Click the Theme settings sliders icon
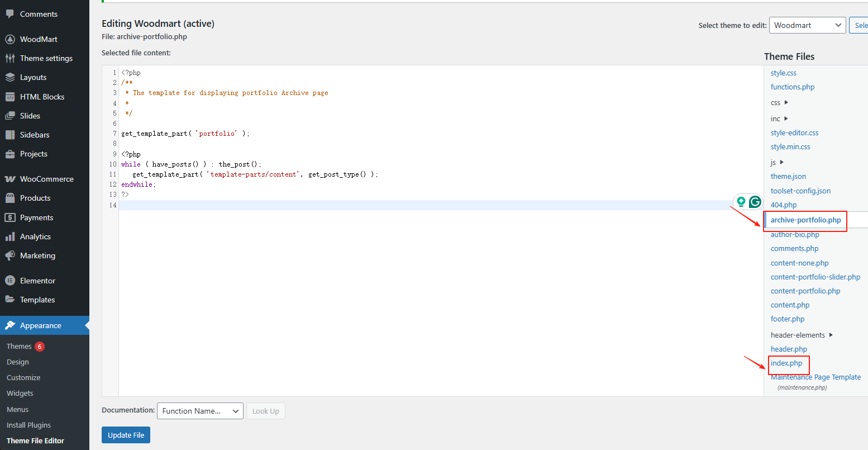 click(10, 58)
